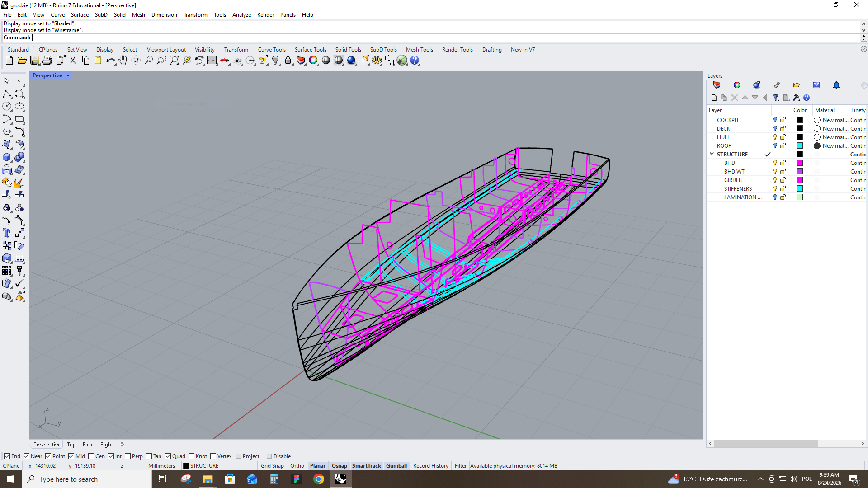
Task: Select the Polyline tool in the sidebar
Action: click(x=7, y=94)
